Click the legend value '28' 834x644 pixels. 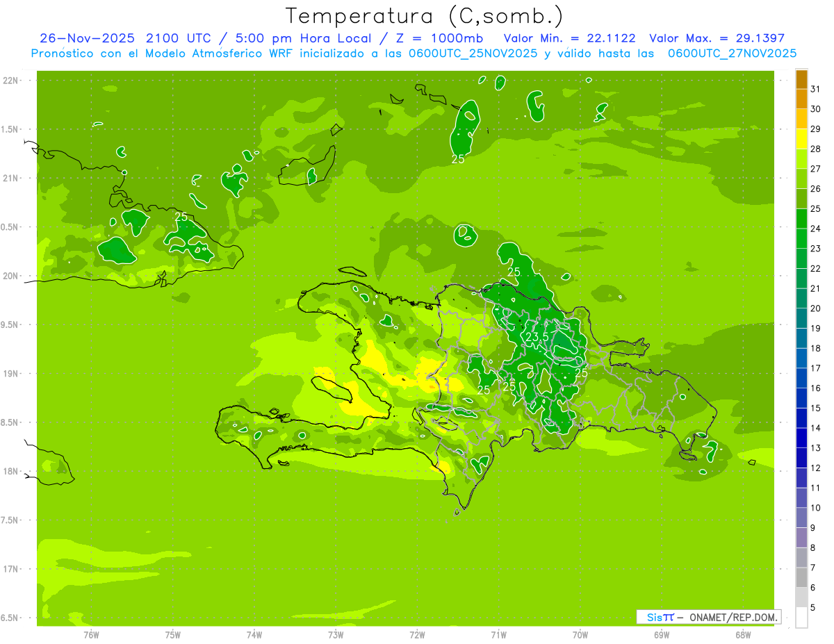[816, 149]
